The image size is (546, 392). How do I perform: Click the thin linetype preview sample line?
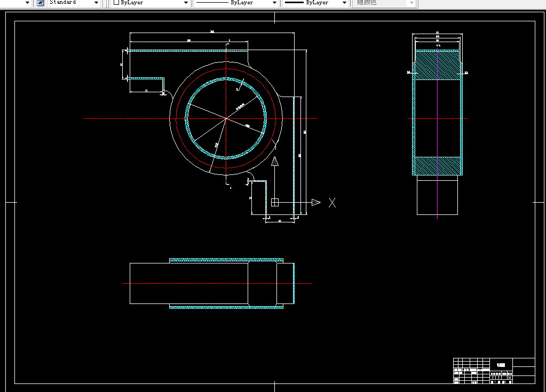(212, 3)
